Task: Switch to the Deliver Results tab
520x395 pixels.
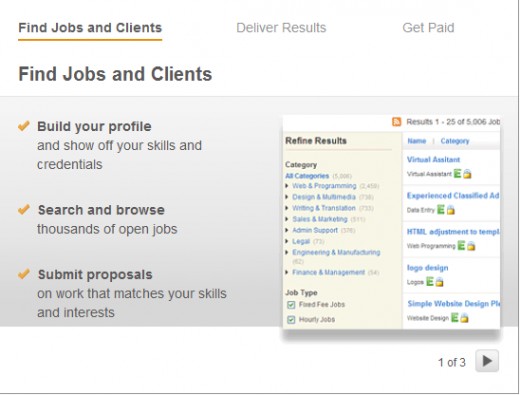Action: pos(281,28)
